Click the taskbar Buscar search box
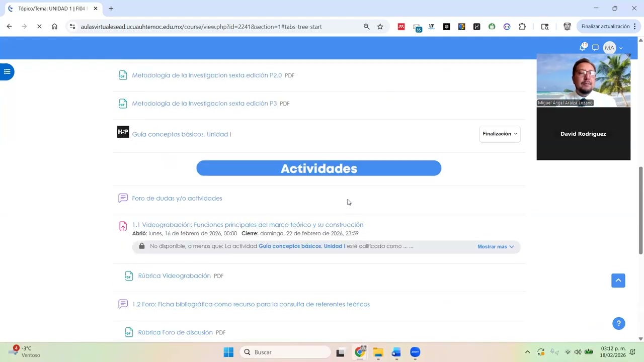 285,352
